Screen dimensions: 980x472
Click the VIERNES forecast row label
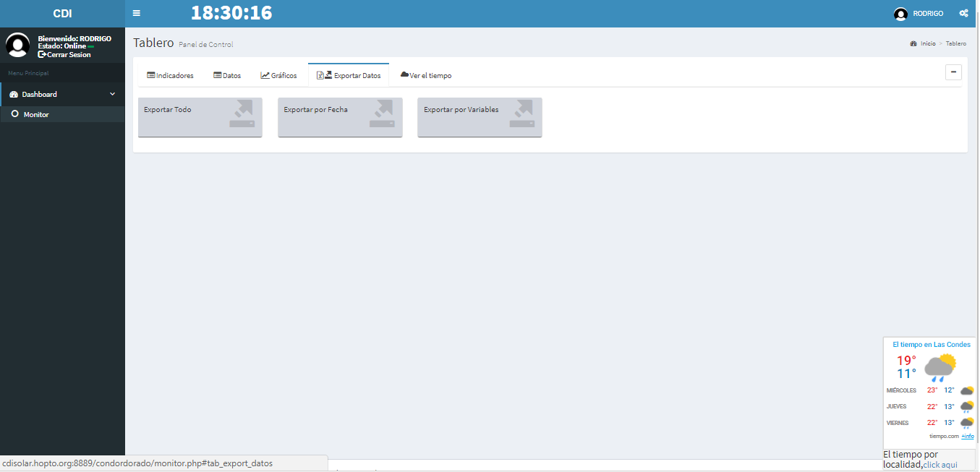[x=898, y=423]
